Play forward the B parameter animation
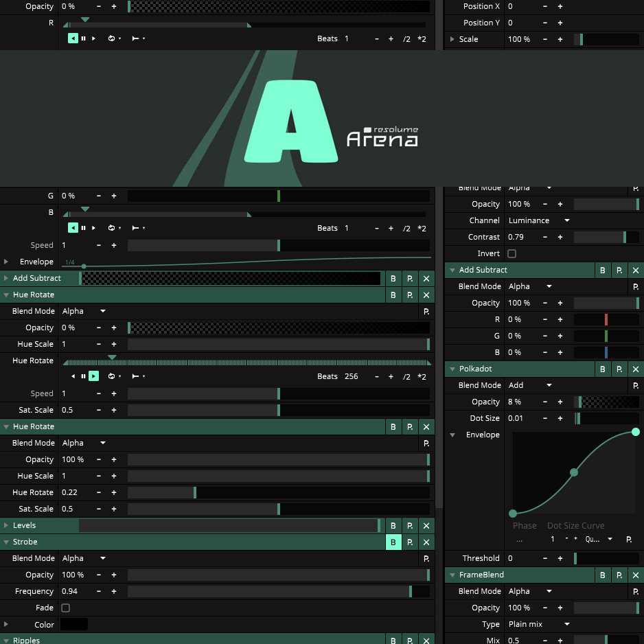644x644 pixels. tap(93, 228)
